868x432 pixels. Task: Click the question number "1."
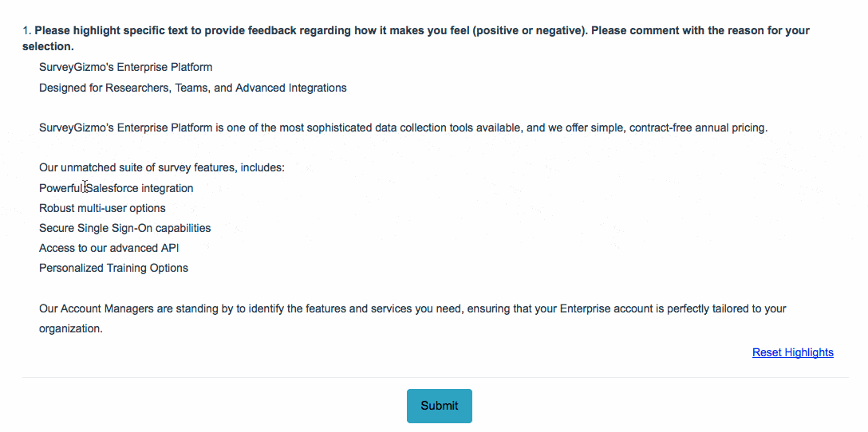[x=26, y=30]
